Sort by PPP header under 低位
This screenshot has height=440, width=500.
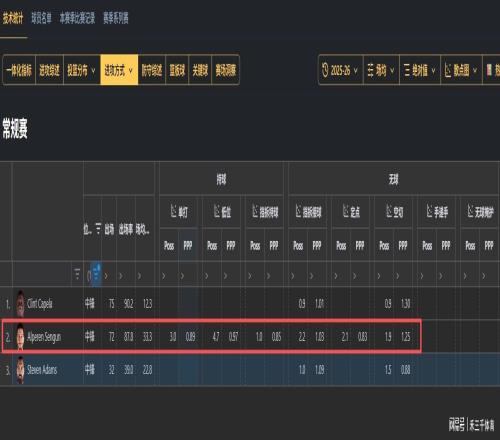231,246
